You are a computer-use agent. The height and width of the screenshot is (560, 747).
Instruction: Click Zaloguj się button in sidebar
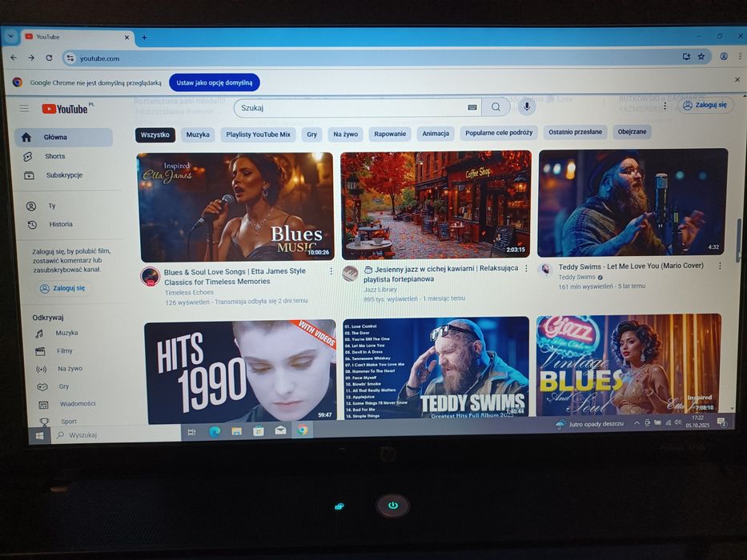coord(62,288)
